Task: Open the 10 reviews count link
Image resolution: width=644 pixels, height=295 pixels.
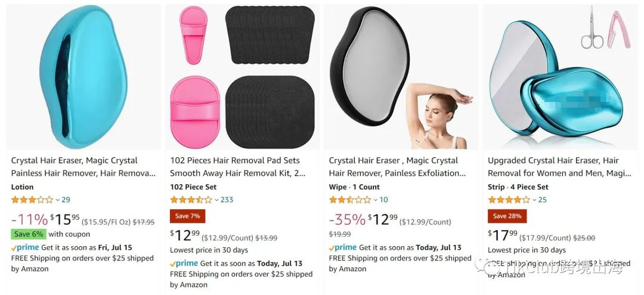Action: point(383,200)
